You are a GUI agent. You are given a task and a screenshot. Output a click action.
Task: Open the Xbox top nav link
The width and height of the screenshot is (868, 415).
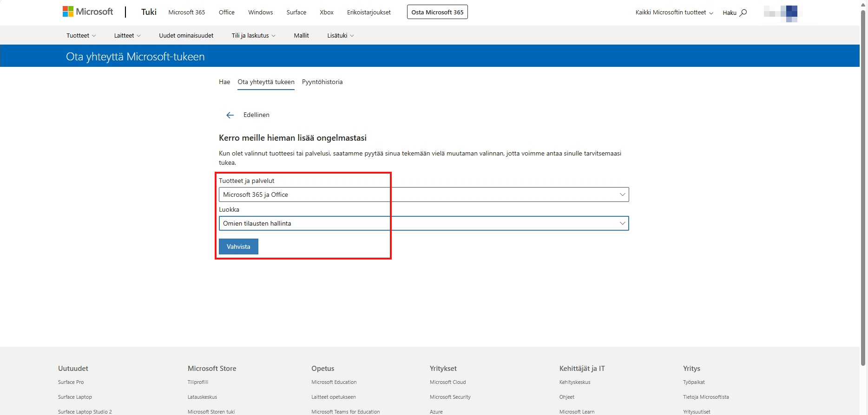[327, 12]
